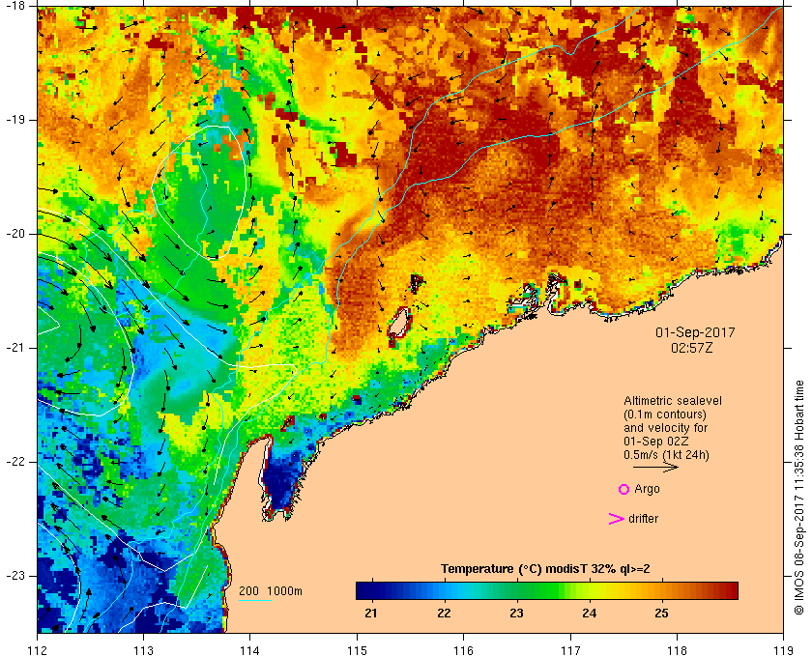Click the '0.5m/s (1kt 24h)' legend text
Screen dimensions: 812x657
point(666,455)
